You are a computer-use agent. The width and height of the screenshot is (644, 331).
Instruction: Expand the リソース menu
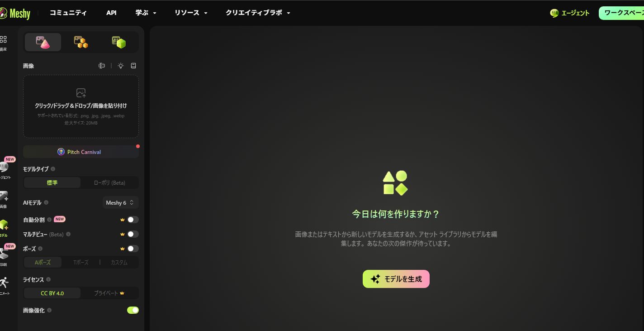tap(191, 13)
